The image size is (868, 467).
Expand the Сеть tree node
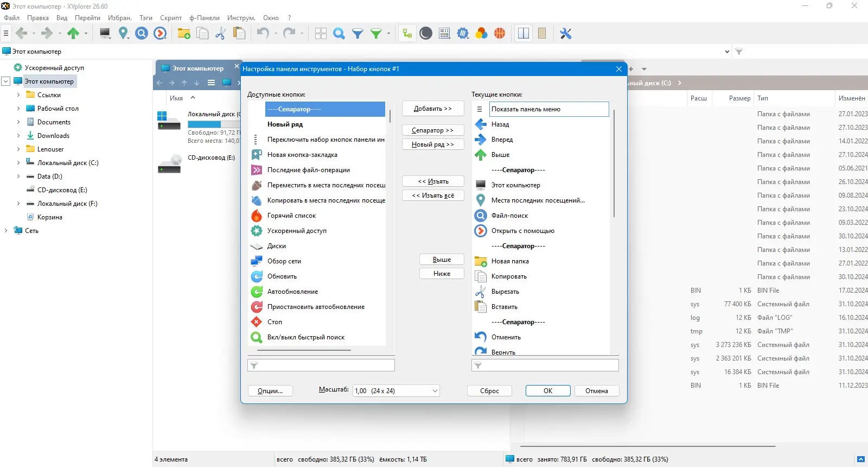6,231
